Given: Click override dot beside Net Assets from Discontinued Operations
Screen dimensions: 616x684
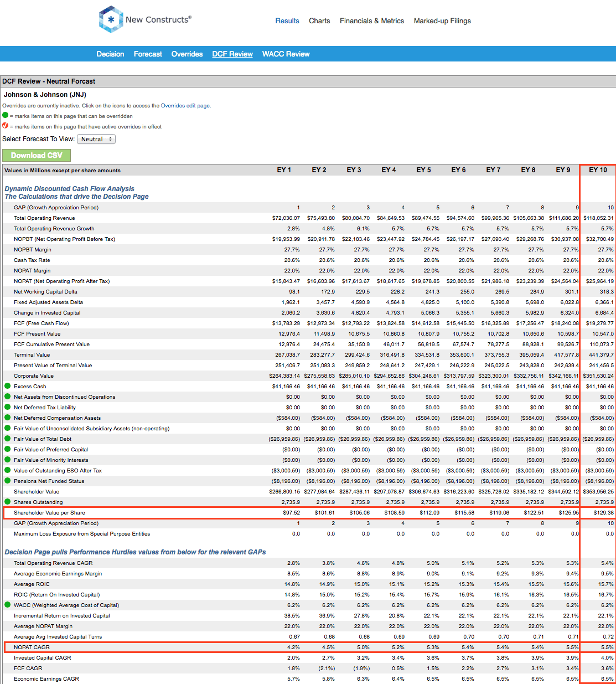Looking at the screenshot, I should pos(7,397).
